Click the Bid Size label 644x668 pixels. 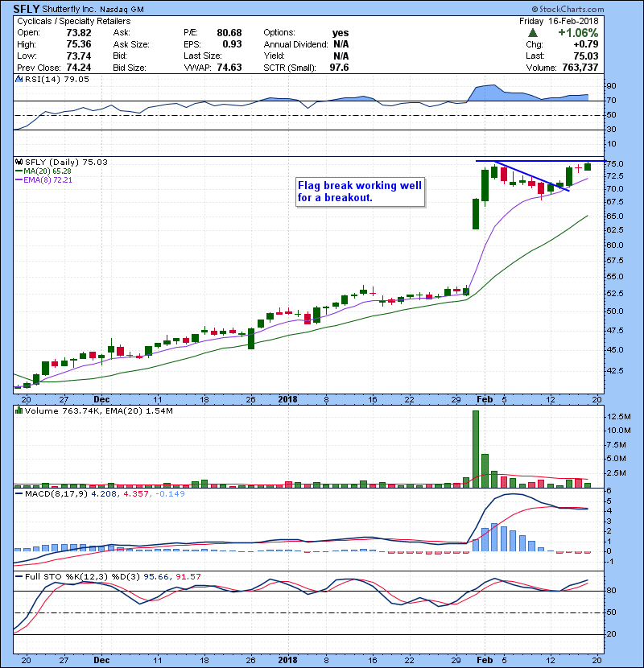coord(130,68)
